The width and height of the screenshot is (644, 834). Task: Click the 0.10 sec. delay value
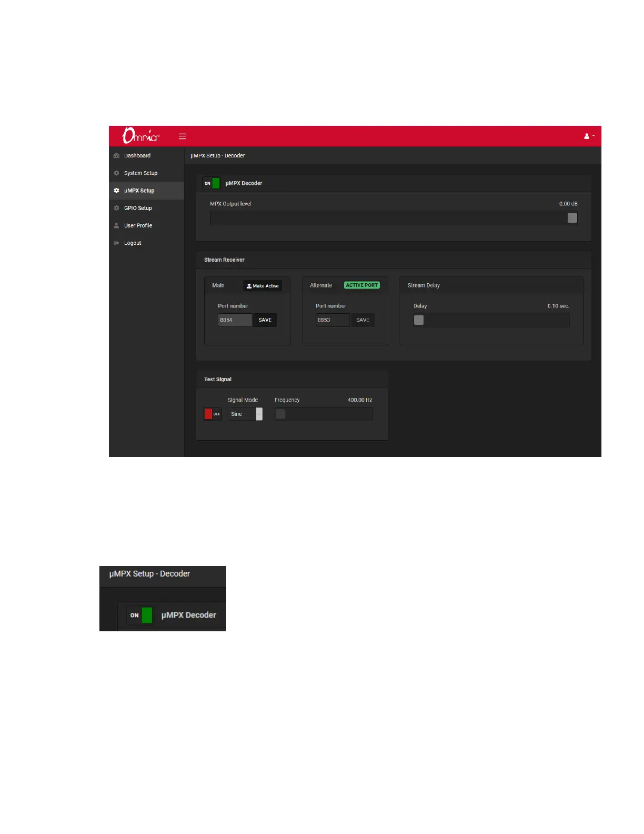pos(558,306)
